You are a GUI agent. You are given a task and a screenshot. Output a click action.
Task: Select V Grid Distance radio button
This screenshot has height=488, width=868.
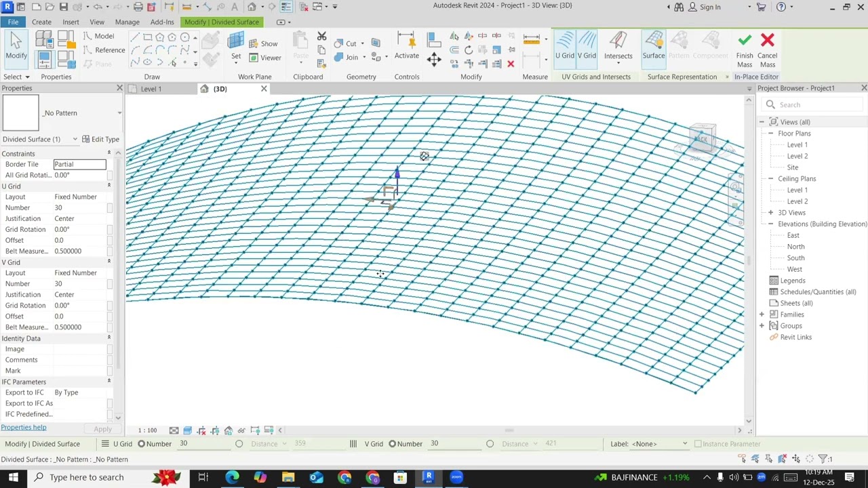490,444
